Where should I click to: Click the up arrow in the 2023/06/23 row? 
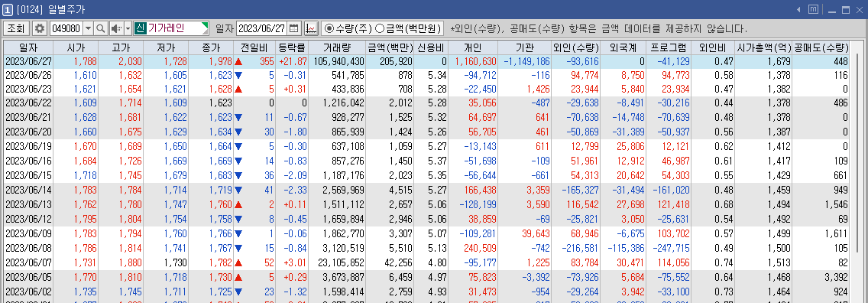pos(238,89)
